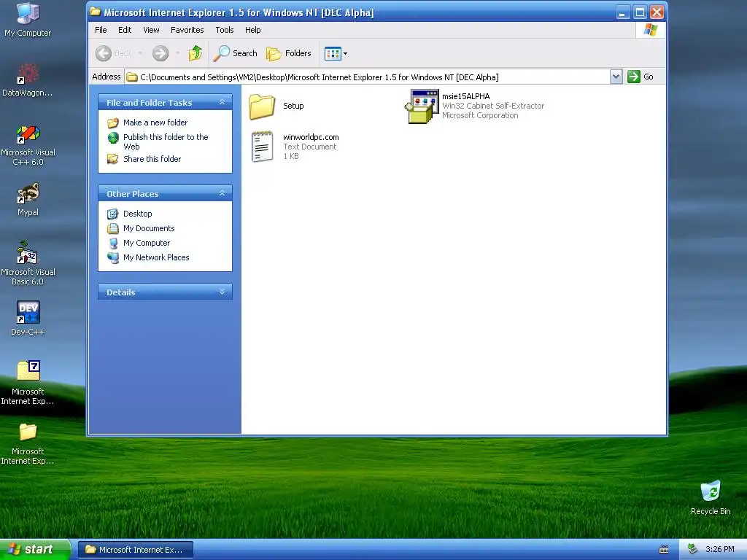Click inside the address path field
Screen dimensions: 747x560
(x=368, y=77)
